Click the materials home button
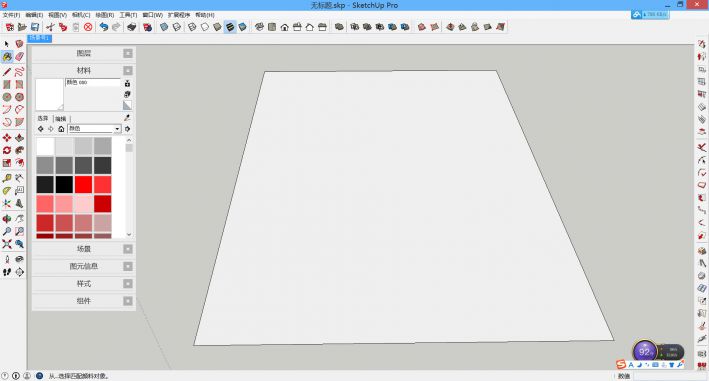This screenshot has width=709, height=381. click(61, 129)
